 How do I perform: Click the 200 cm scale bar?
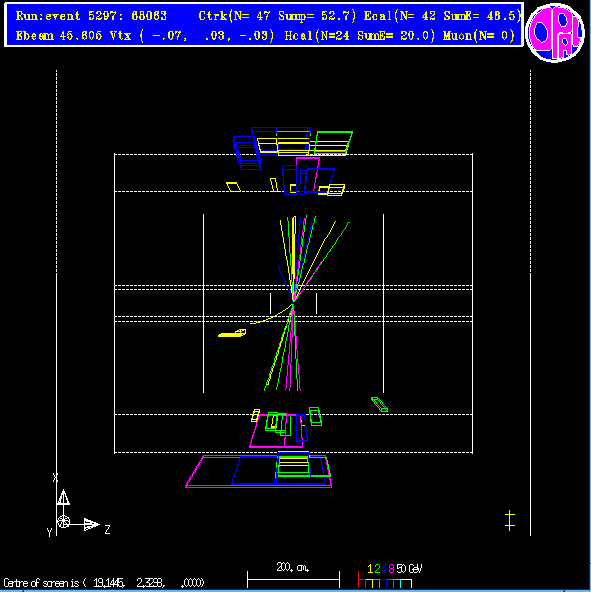[293, 579]
